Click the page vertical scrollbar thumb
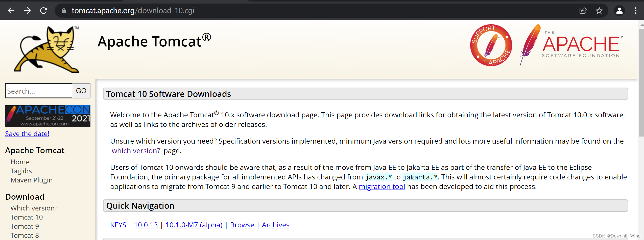Viewport: 644px width, 240px height. (x=641, y=83)
